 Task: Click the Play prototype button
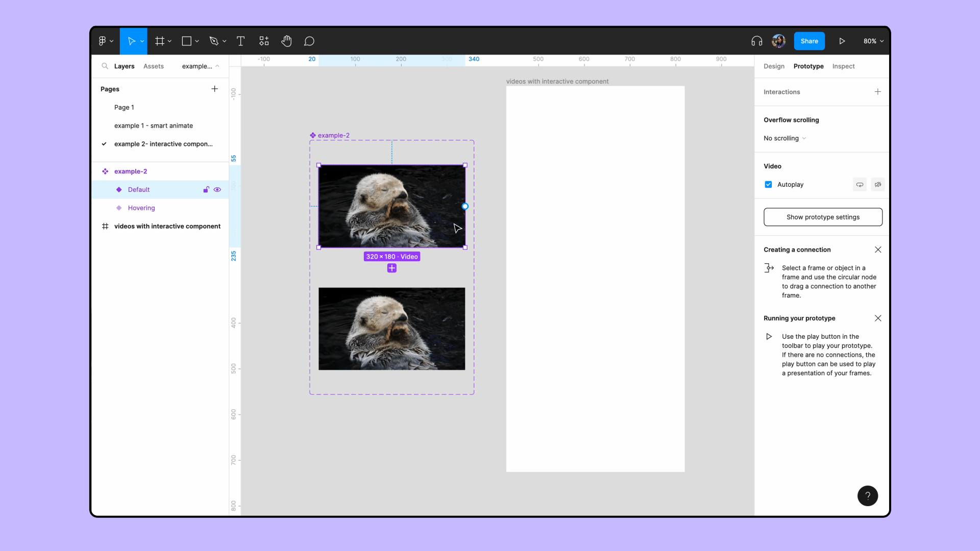pyautogui.click(x=842, y=41)
